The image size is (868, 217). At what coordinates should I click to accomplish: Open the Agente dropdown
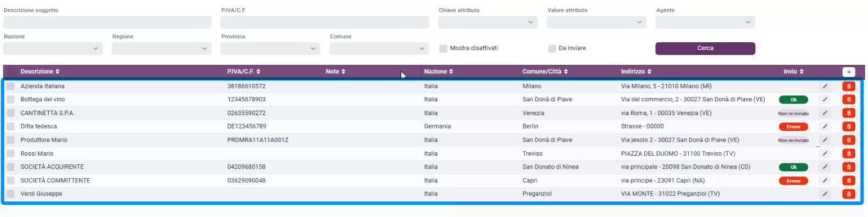coord(706,22)
